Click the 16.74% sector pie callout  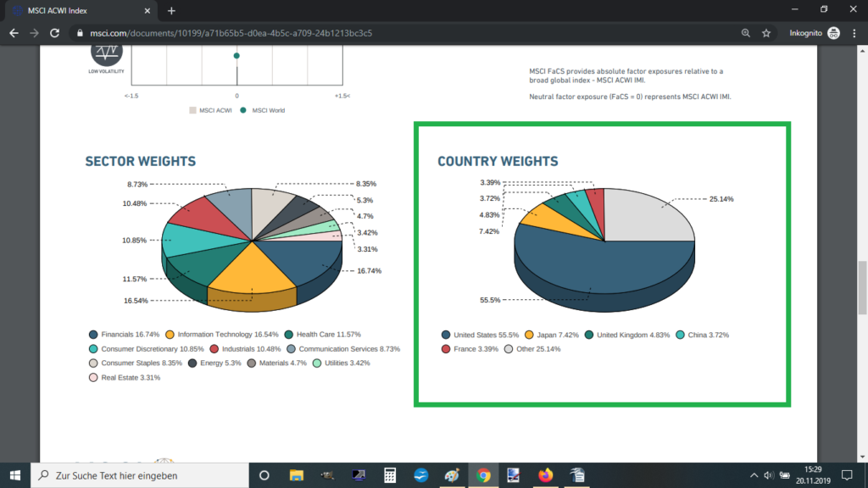[370, 271]
